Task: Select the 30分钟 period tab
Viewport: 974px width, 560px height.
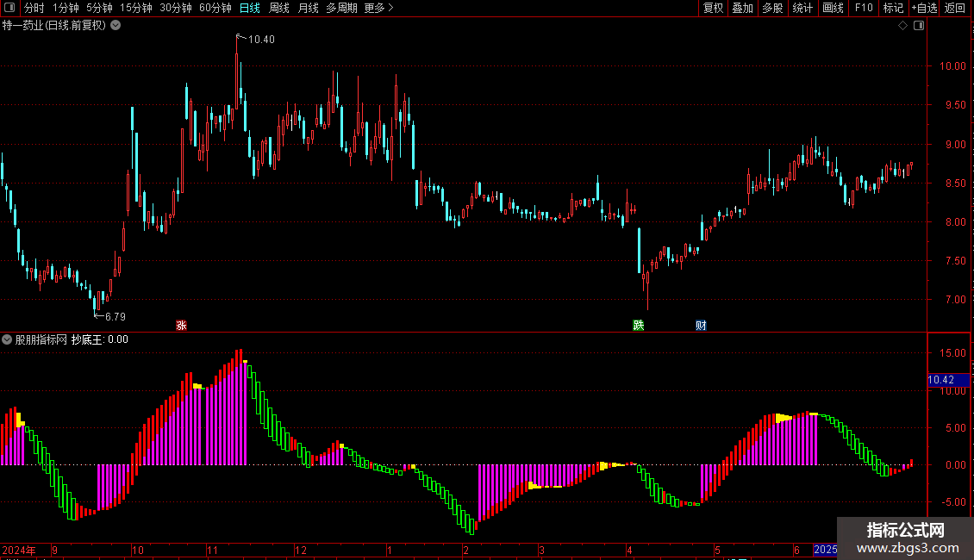Action: (x=176, y=8)
